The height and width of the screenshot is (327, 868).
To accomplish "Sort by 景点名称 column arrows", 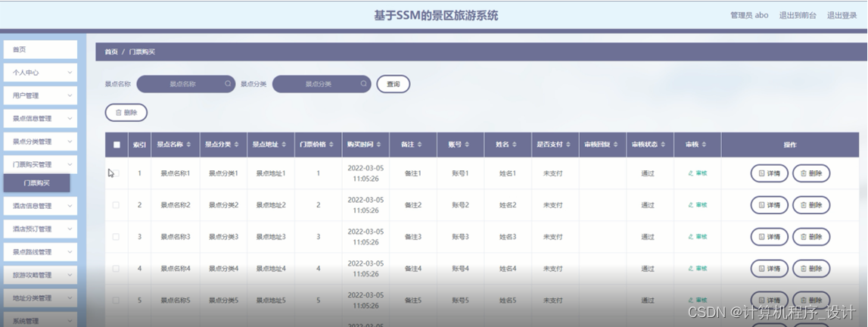I will click(188, 145).
